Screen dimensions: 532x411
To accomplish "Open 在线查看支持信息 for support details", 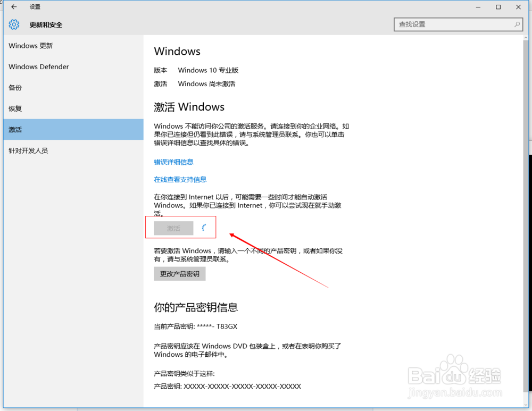I will tap(180, 179).
